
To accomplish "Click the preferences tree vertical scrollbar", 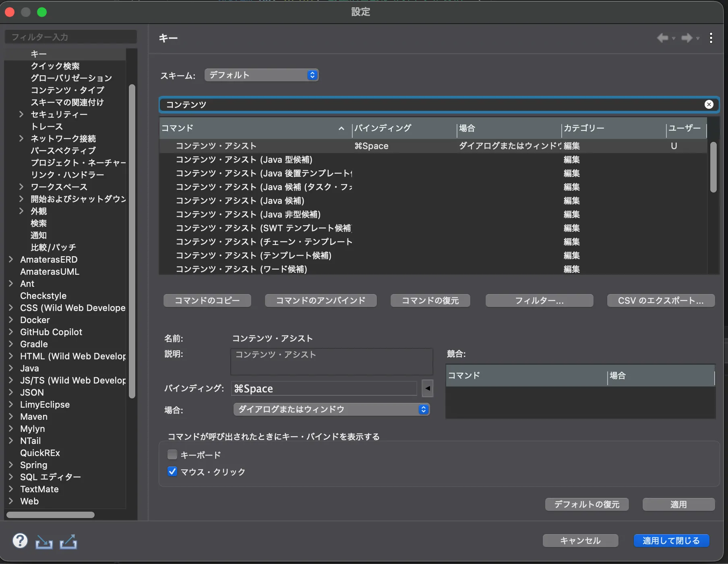I will (x=132, y=241).
